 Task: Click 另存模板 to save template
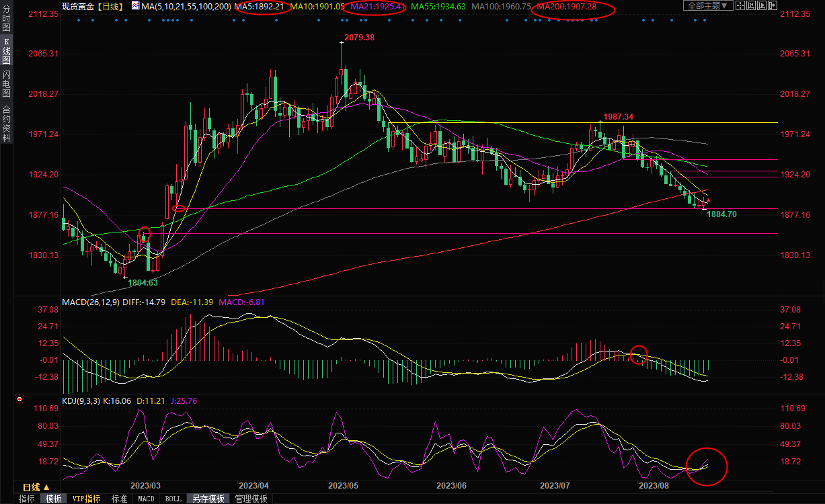[208, 499]
